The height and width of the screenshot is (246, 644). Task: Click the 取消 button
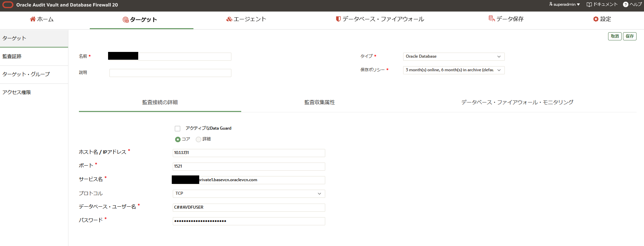pos(615,36)
